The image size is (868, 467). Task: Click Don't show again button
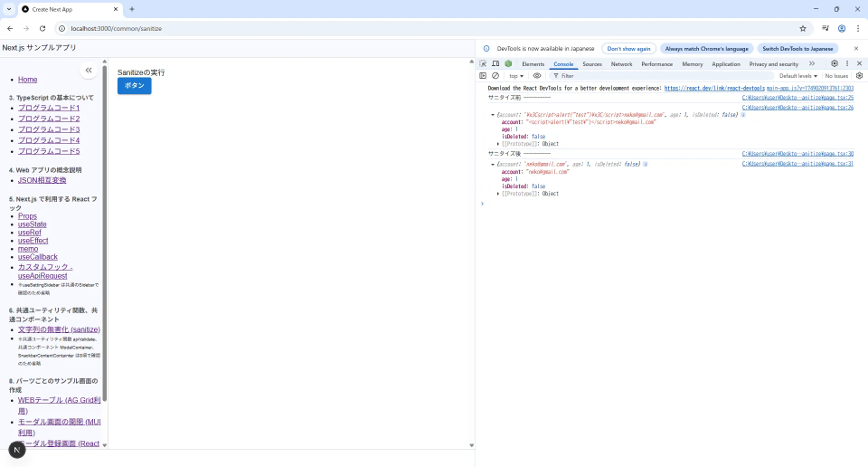tap(628, 49)
